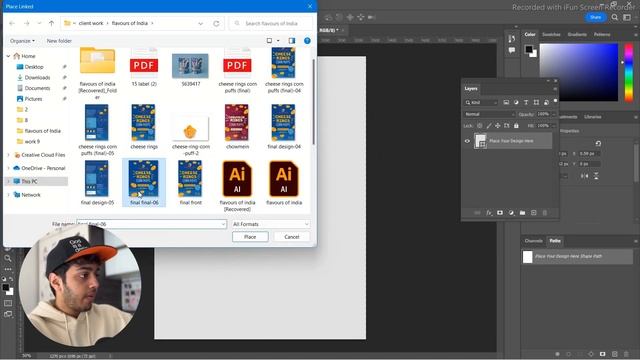Add a layer mask in Layers panel
The width and height of the screenshot is (640, 360).
click(x=500, y=213)
